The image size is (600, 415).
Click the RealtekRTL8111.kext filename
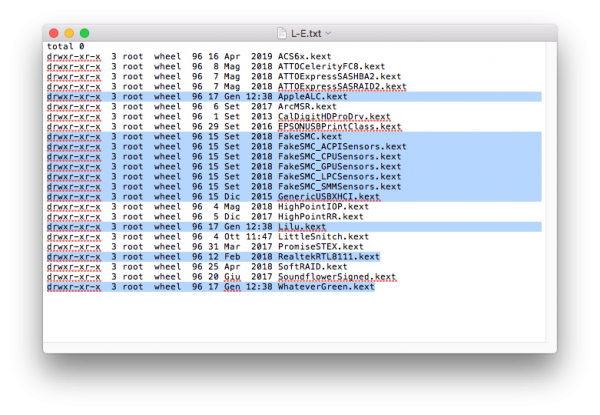[x=328, y=257]
